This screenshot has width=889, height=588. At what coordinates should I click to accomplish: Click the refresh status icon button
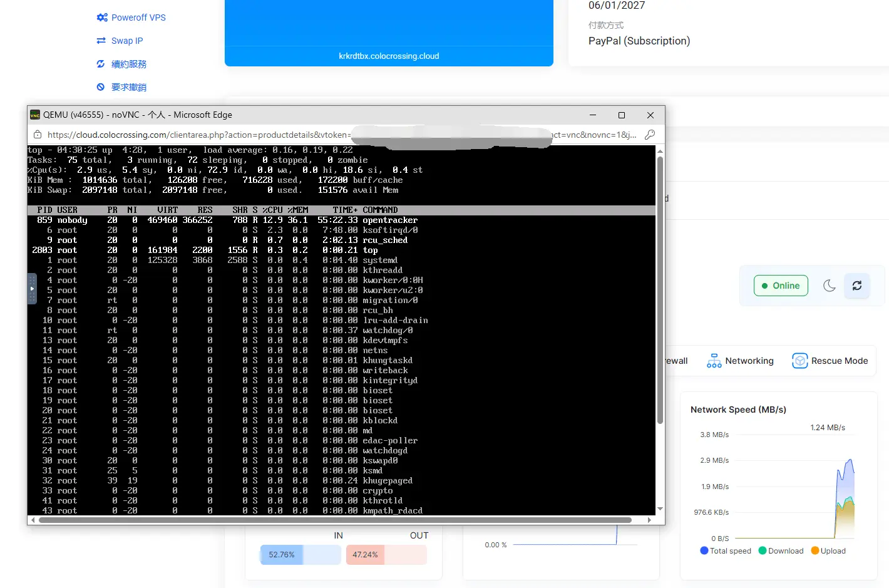click(x=857, y=286)
